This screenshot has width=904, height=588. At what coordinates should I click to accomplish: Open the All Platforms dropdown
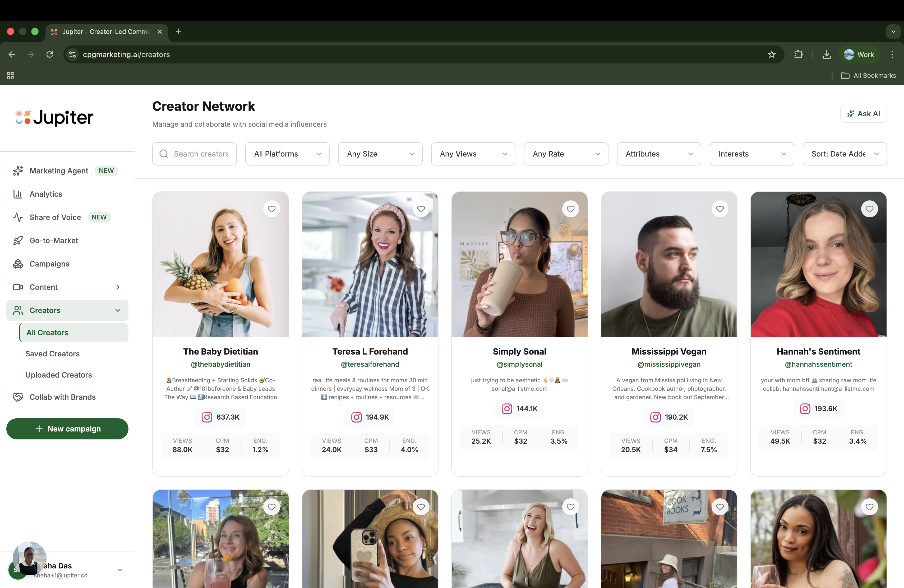pos(287,154)
